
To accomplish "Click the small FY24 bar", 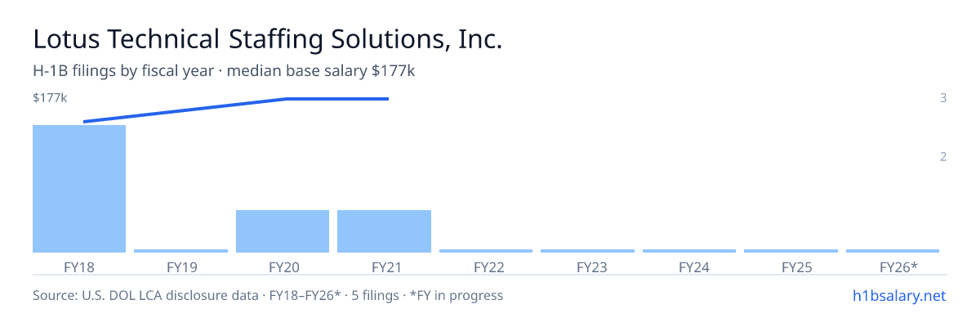I will [x=689, y=251].
